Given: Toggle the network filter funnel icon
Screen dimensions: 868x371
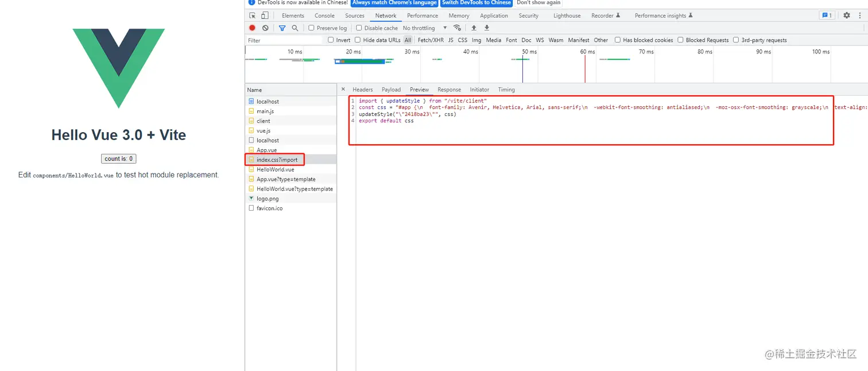Looking at the screenshot, I should click(x=282, y=28).
